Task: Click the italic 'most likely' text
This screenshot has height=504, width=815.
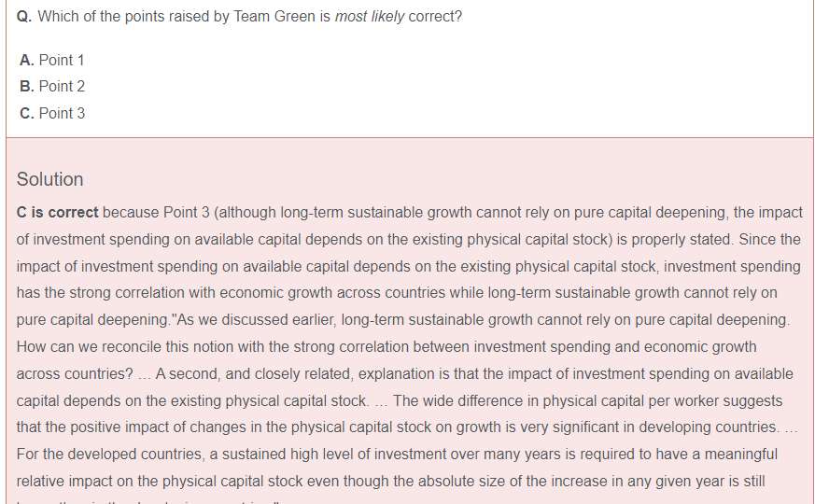Action: (369, 17)
